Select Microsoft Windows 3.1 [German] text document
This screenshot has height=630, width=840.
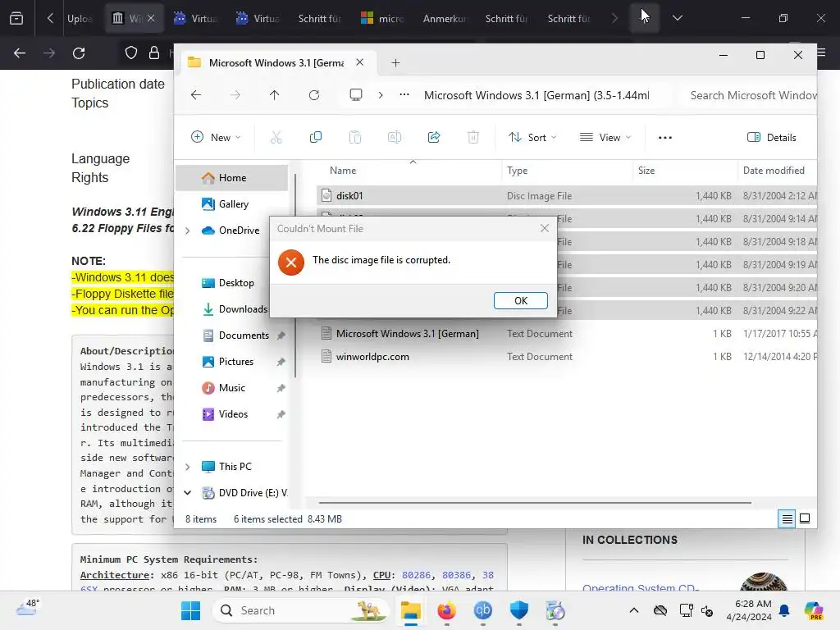click(407, 334)
